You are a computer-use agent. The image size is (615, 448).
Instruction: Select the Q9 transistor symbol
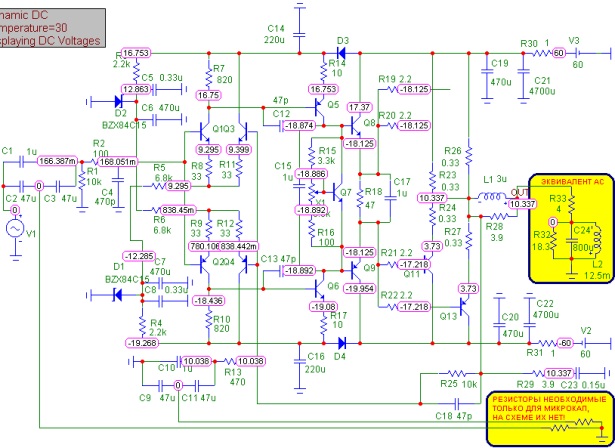pos(355,271)
